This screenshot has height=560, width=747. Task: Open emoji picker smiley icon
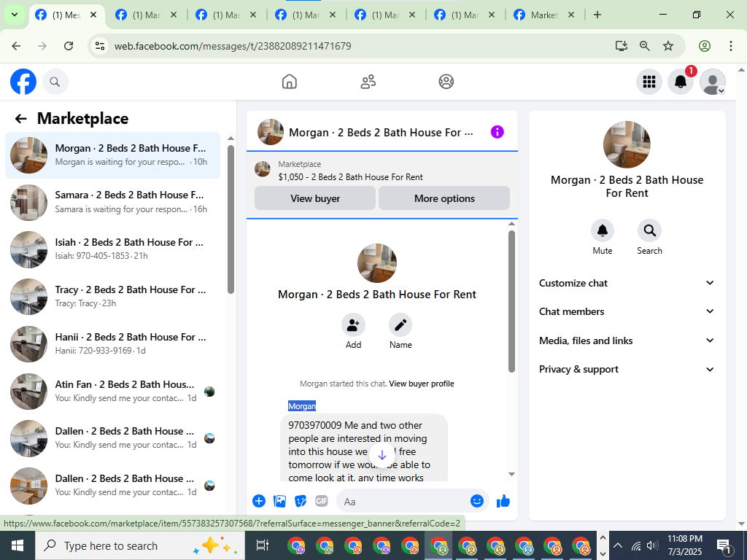[x=477, y=501]
